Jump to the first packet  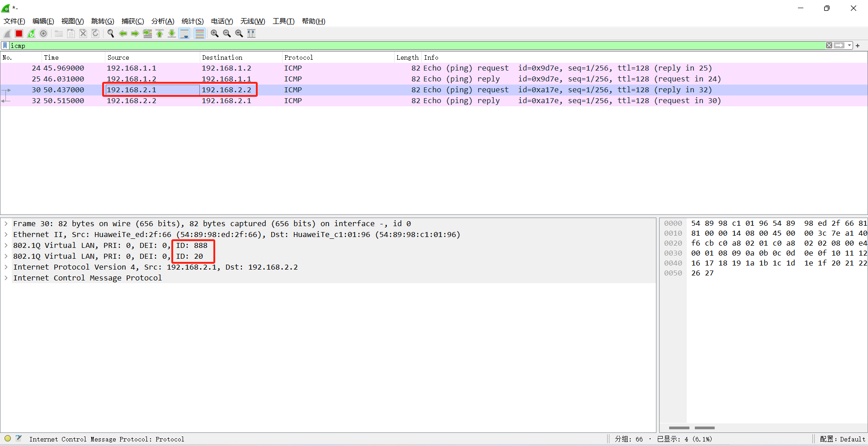tap(160, 33)
